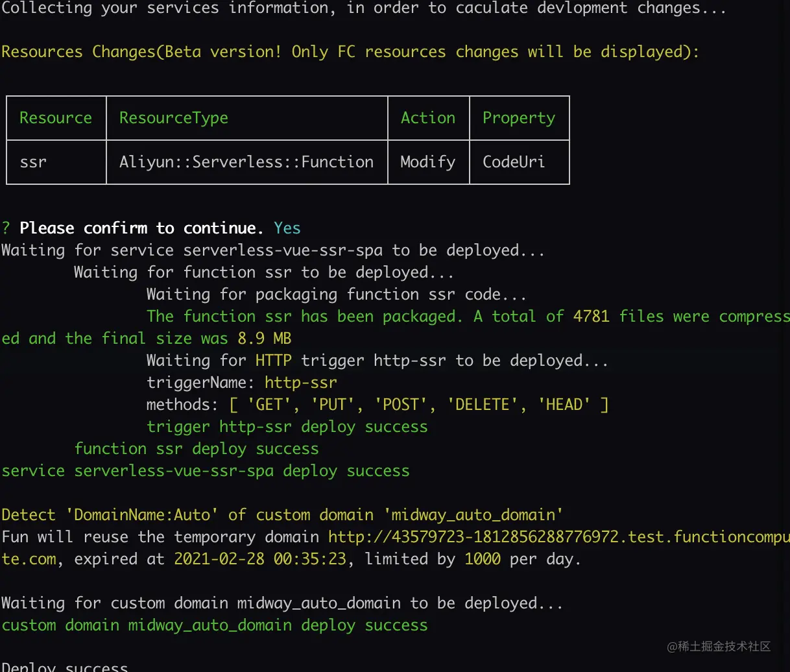
Task: Select the CodeUri property cell
Action: (x=514, y=162)
